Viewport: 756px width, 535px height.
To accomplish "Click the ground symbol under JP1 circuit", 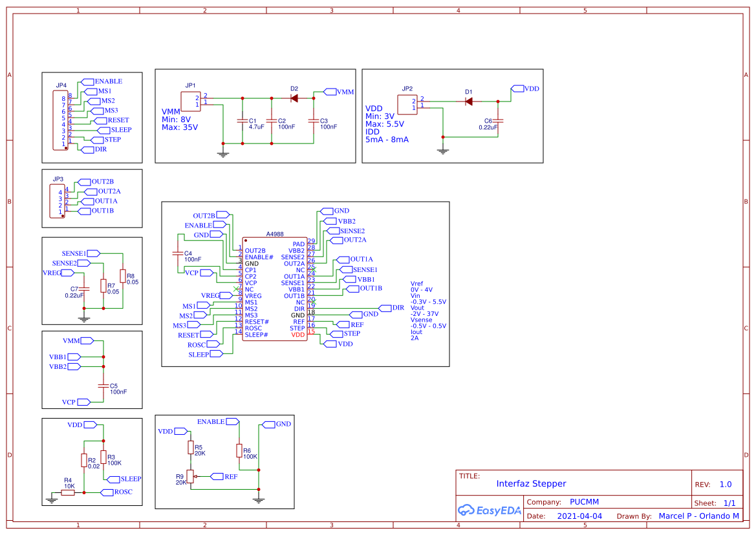I will click(222, 154).
